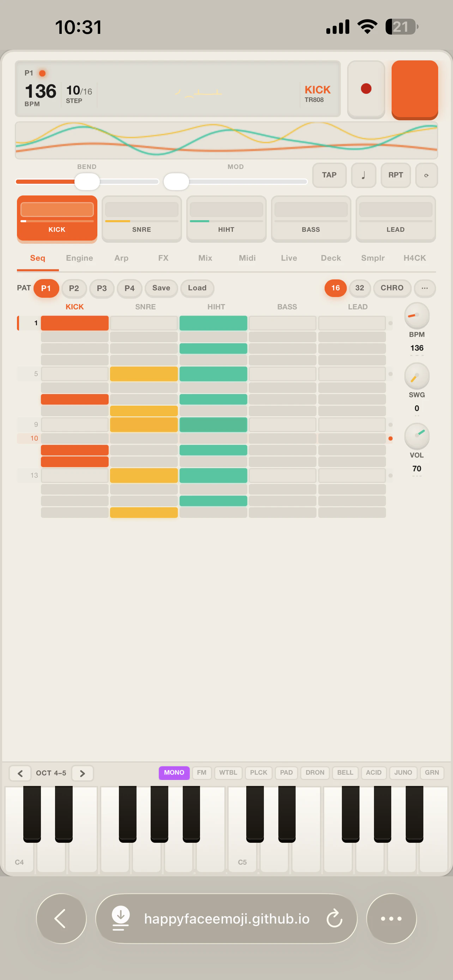Click the Save pattern button

click(x=161, y=288)
